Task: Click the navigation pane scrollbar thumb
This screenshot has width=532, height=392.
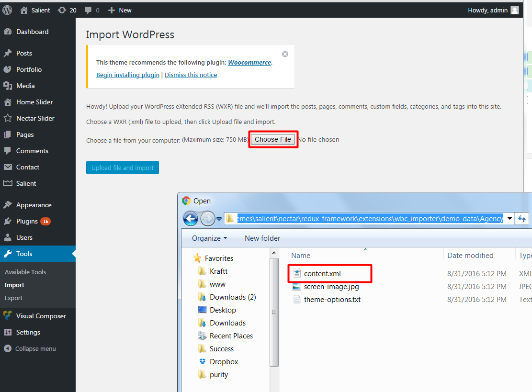Action: click(x=274, y=312)
